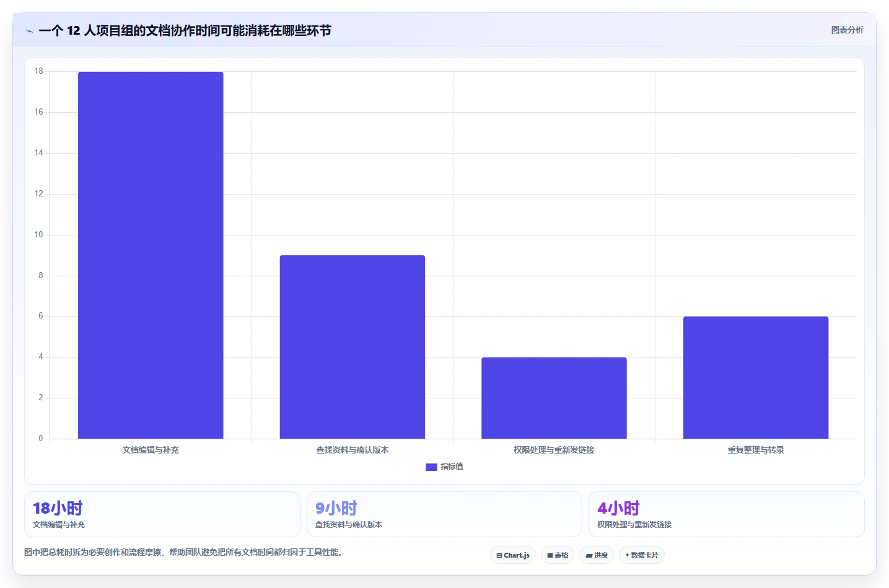Image resolution: width=889 pixels, height=588 pixels.
Task: Click the 重复整理与转录 bar
Action: point(756,377)
